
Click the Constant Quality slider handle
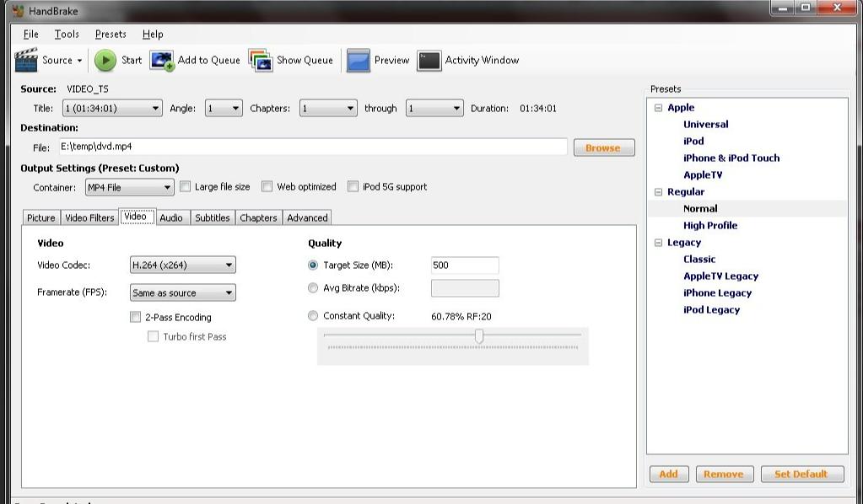(x=479, y=336)
